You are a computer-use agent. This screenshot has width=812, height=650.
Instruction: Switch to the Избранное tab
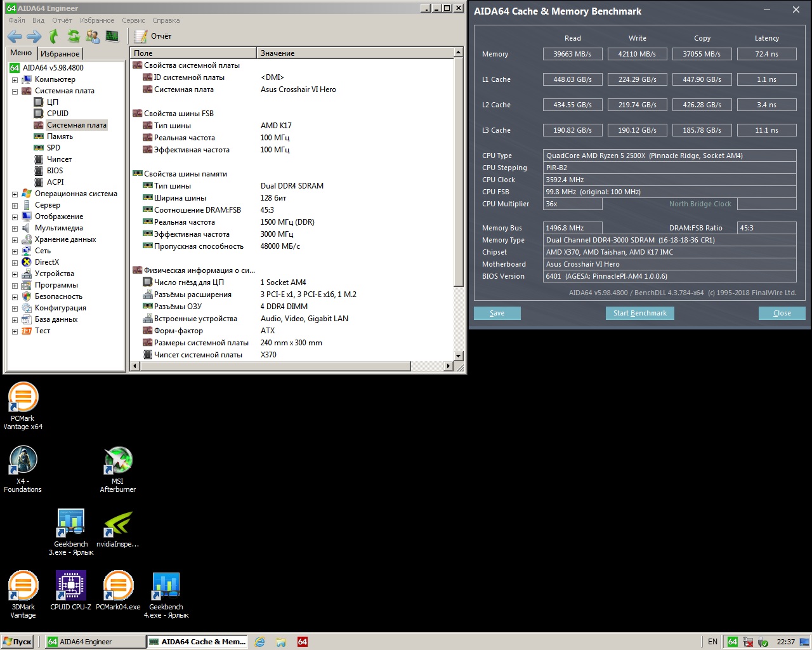click(x=60, y=54)
